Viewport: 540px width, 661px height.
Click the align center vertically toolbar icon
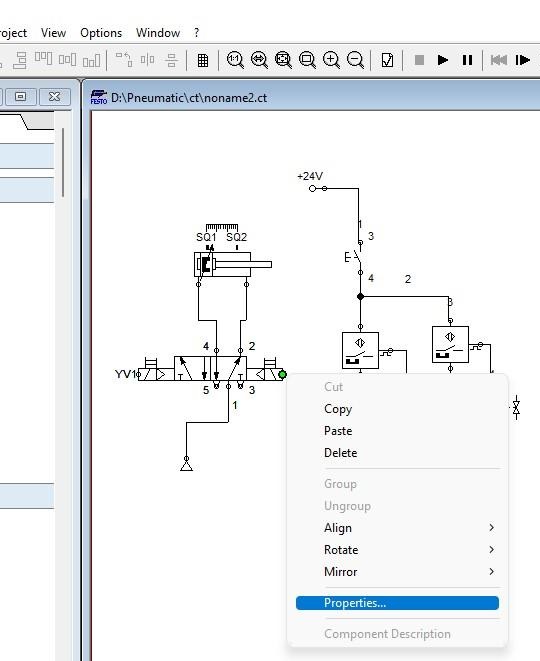[x=67, y=59]
